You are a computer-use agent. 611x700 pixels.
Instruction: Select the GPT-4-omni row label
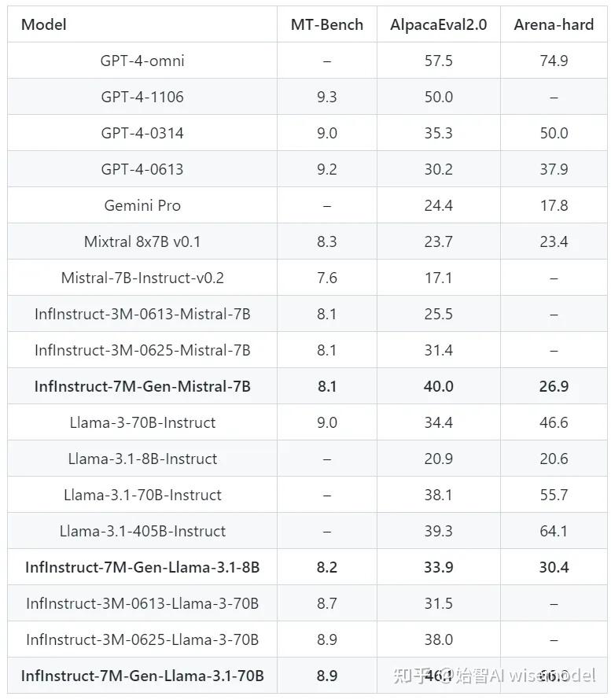click(x=142, y=61)
